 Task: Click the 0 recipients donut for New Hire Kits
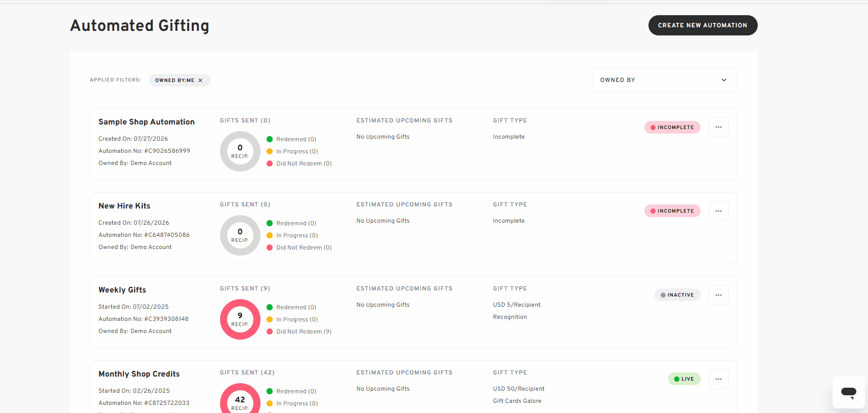coord(240,235)
